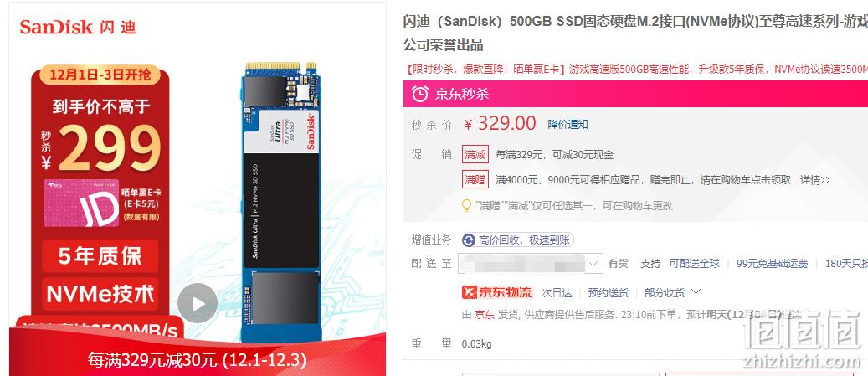Click the pink JD E-card image

[x=81, y=203]
